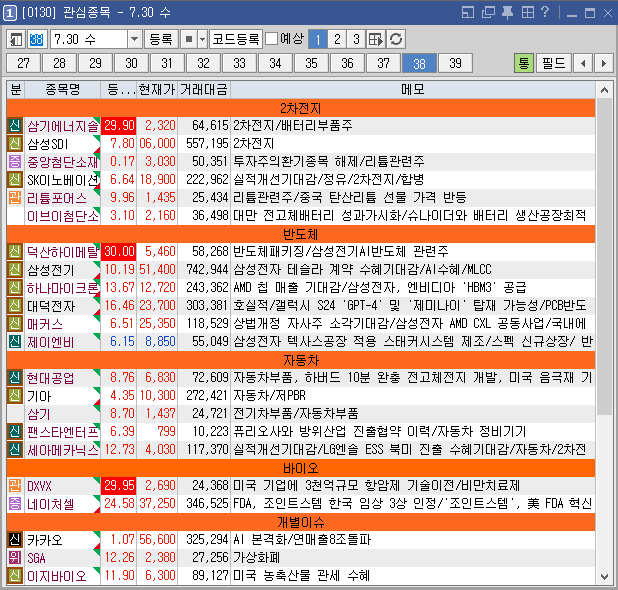Click the 증 badge of the 네이처셀 row
Screen dimensions: 618x590
[15, 504]
